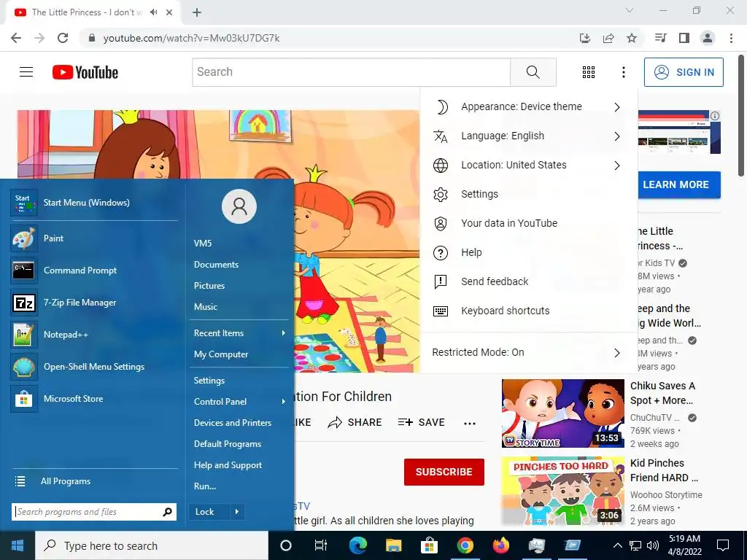Open Restricted Mode: On submenu
Screen dimensions: 747x560
point(529,352)
